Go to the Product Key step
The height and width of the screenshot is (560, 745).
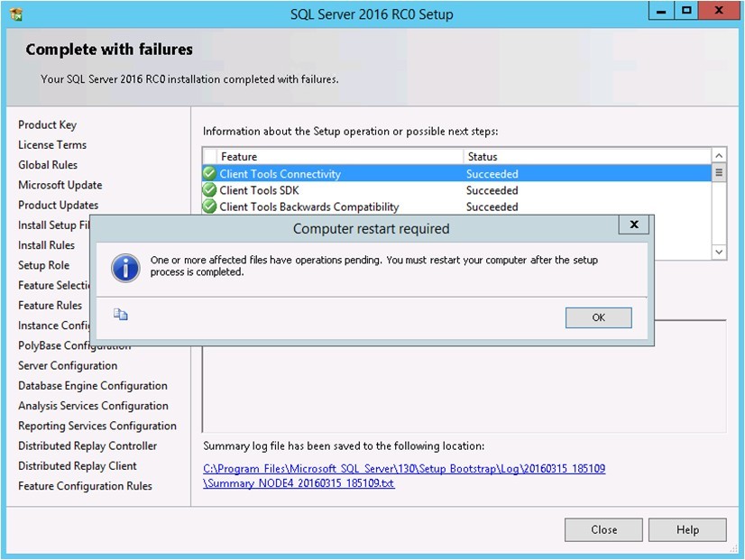click(x=47, y=124)
